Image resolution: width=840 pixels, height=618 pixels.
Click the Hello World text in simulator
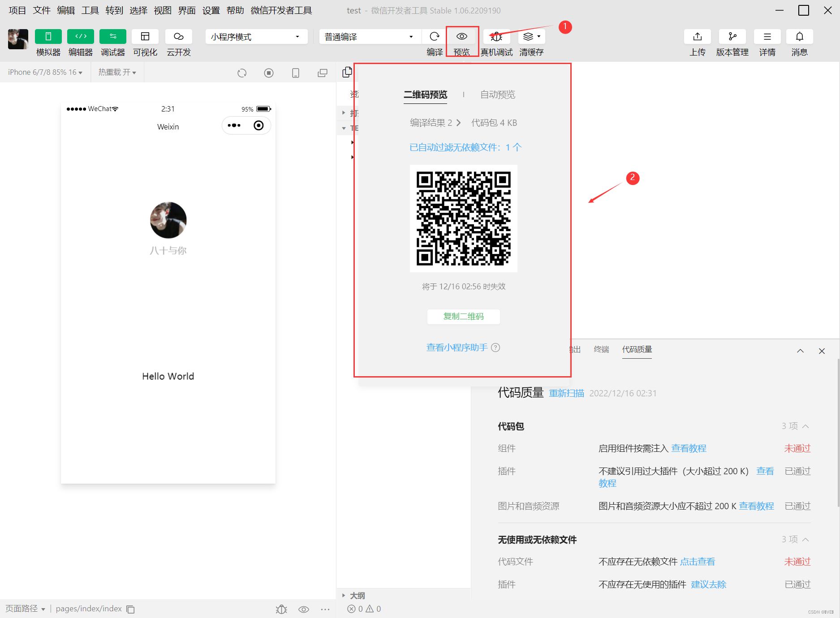(x=168, y=376)
